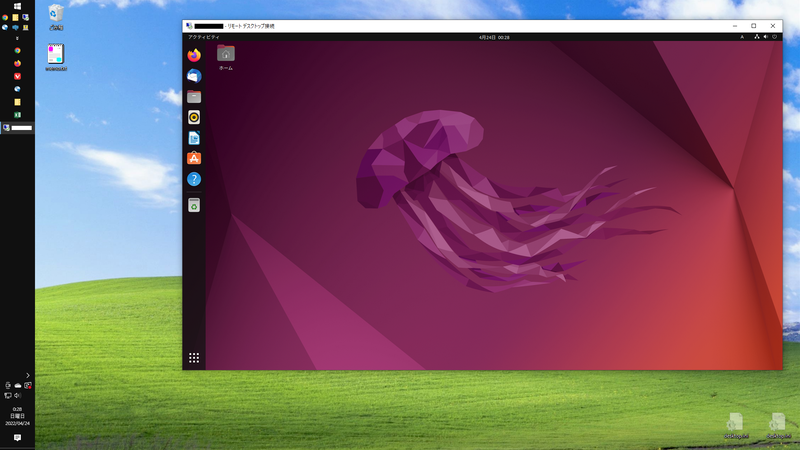
Task: Select the active Remote Desktop taskbar item
Action: pyautogui.click(x=17, y=128)
